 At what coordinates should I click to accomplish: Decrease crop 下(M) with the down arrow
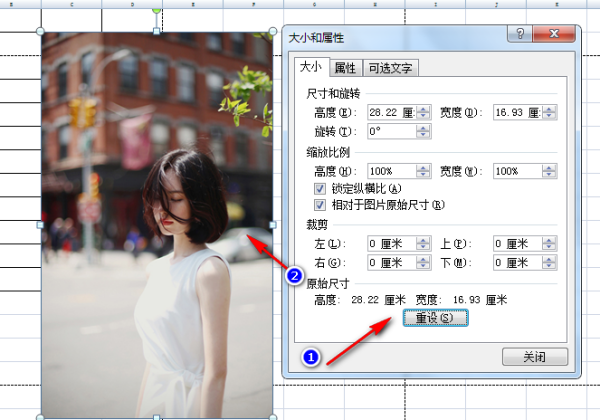(x=549, y=266)
